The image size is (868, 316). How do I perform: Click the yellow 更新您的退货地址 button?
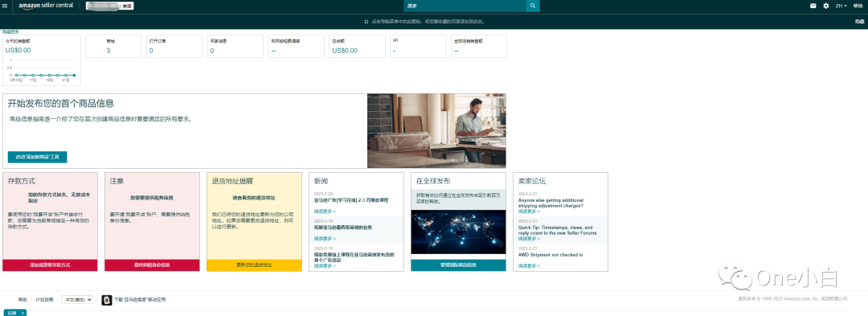tap(254, 265)
